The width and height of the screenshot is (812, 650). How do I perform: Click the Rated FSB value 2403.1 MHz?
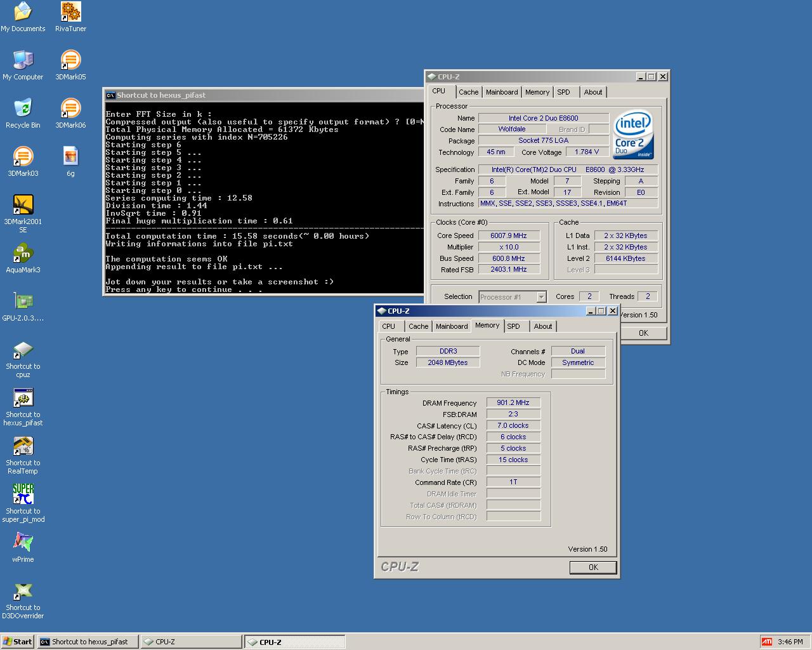509,270
